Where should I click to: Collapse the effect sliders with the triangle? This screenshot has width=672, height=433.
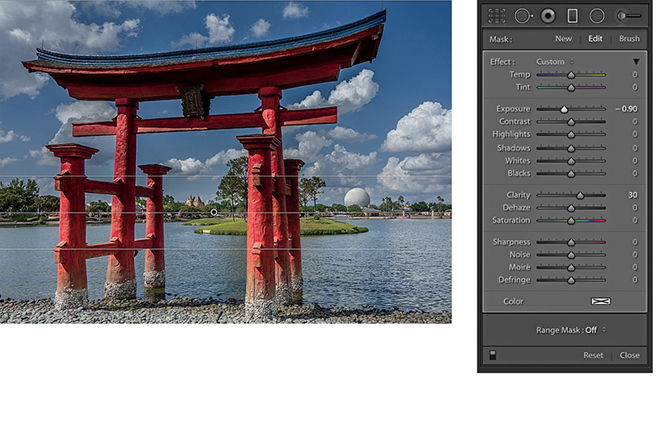pyautogui.click(x=635, y=62)
